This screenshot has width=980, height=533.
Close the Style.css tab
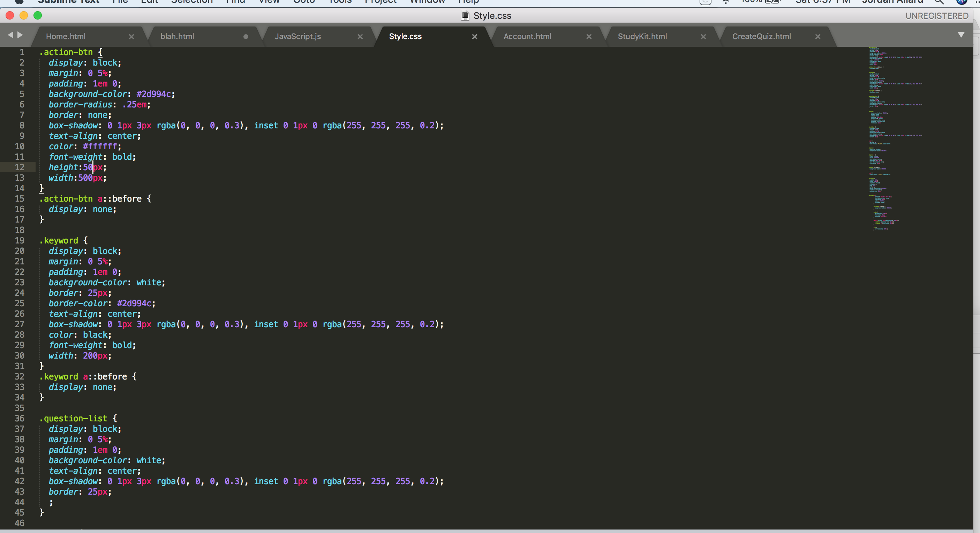(474, 37)
